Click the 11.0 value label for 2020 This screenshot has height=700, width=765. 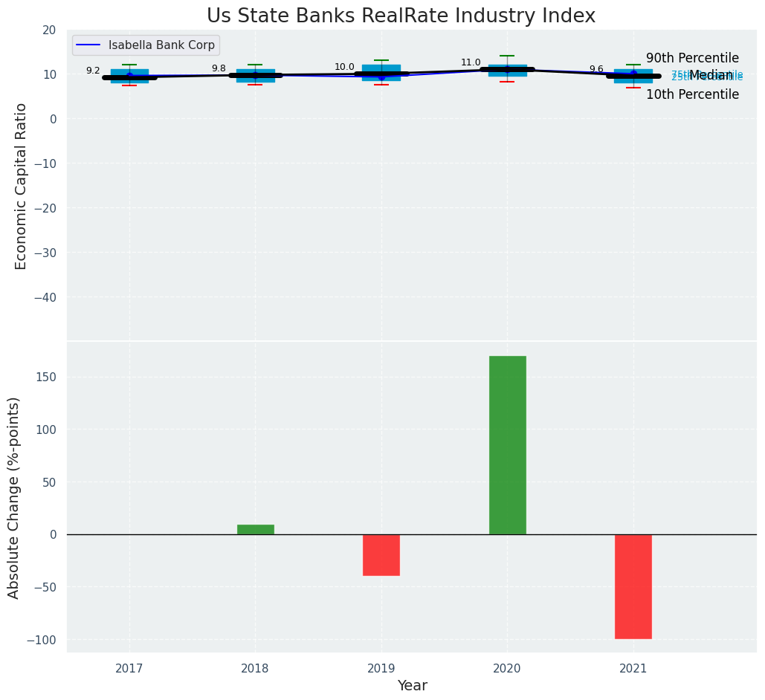471,62
